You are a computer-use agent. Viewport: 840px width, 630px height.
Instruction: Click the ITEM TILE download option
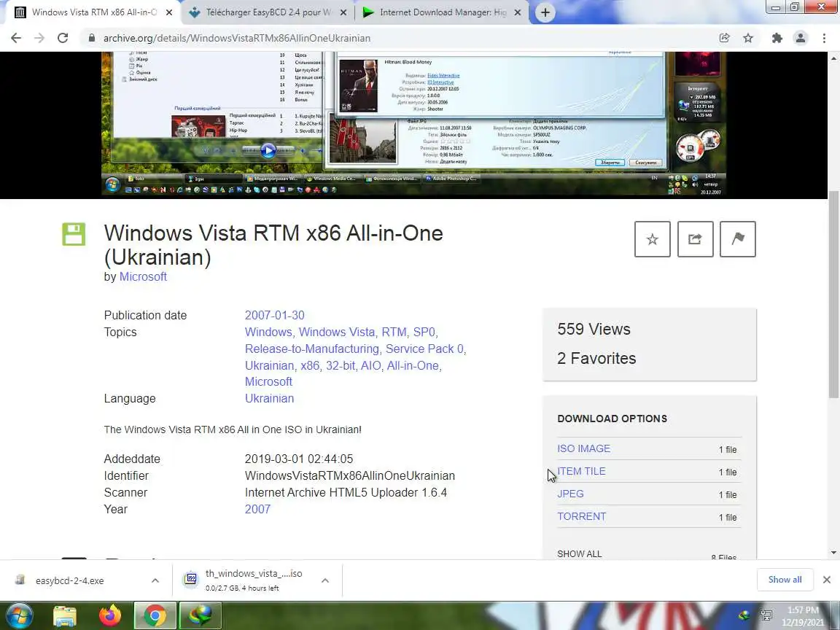point(581,471)
